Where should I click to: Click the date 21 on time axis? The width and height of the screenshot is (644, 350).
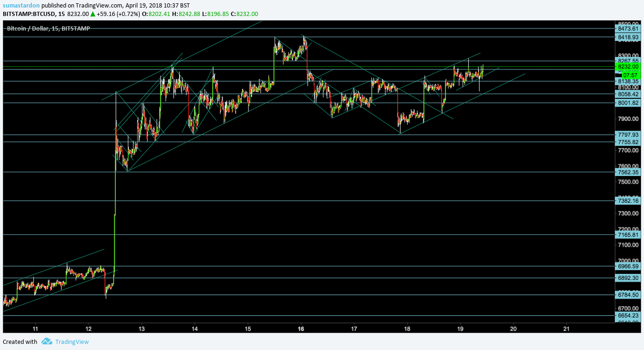[566, 328]
